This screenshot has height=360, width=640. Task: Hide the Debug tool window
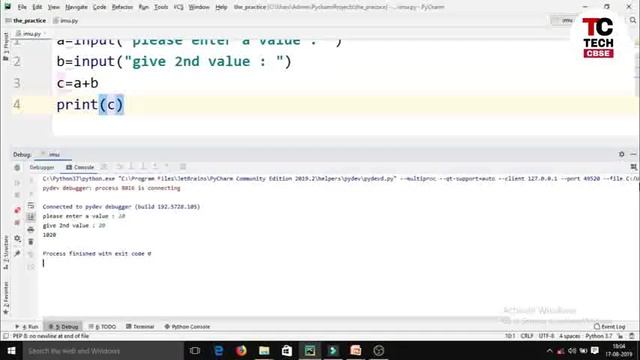[633, 154]
